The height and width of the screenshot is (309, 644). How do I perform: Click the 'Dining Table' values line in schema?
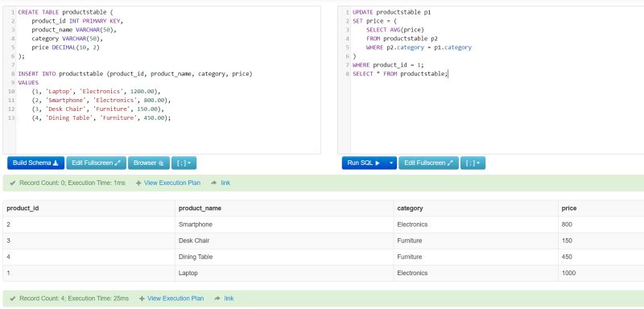pos(101,117)
